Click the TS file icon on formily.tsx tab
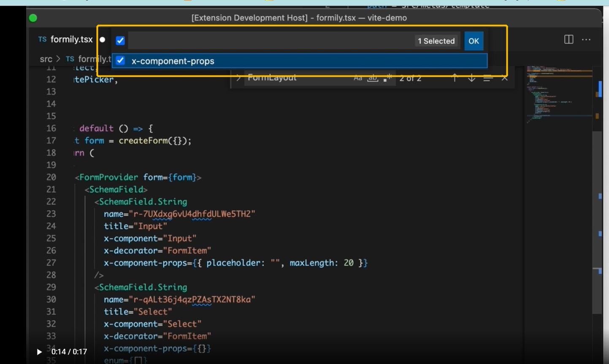The width and height of the screenshot is (609, 364). tap(42, 39)
